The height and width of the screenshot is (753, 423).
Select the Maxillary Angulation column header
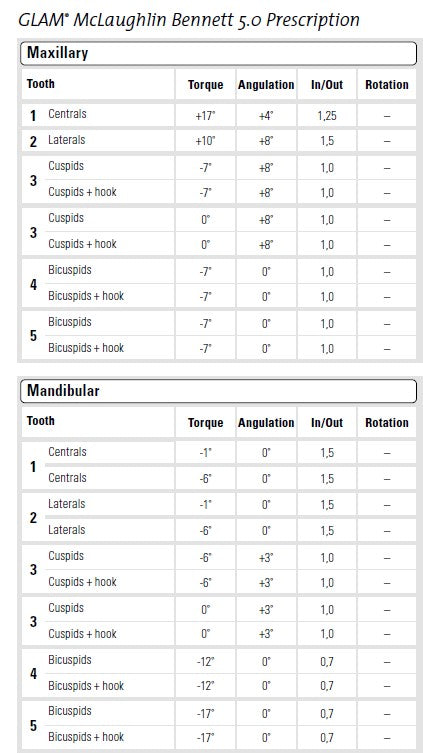click(266, 85)
